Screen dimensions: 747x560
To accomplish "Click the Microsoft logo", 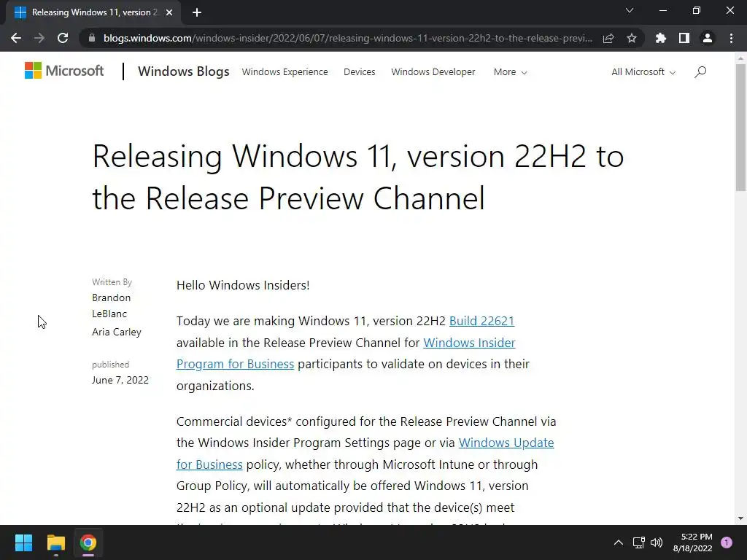I will [64, 71].
